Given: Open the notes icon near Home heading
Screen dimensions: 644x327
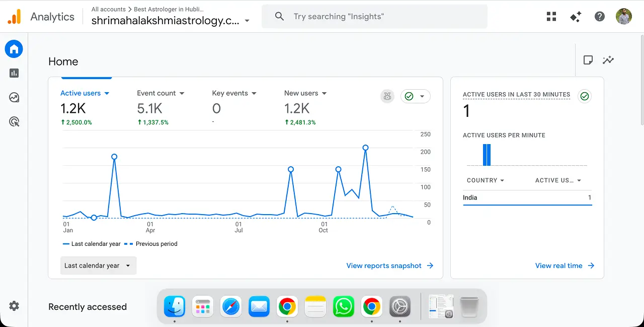Looking at the screenshot, I should [x=588, y=59].
